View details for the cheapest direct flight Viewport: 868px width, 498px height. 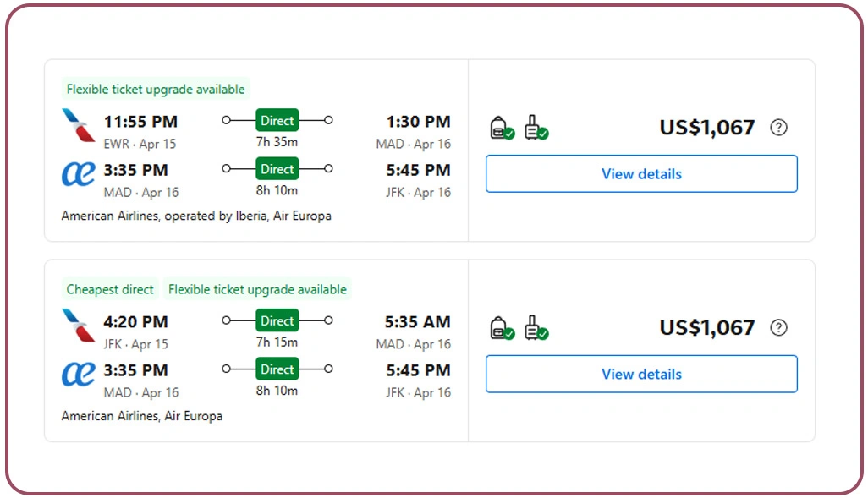640,374
